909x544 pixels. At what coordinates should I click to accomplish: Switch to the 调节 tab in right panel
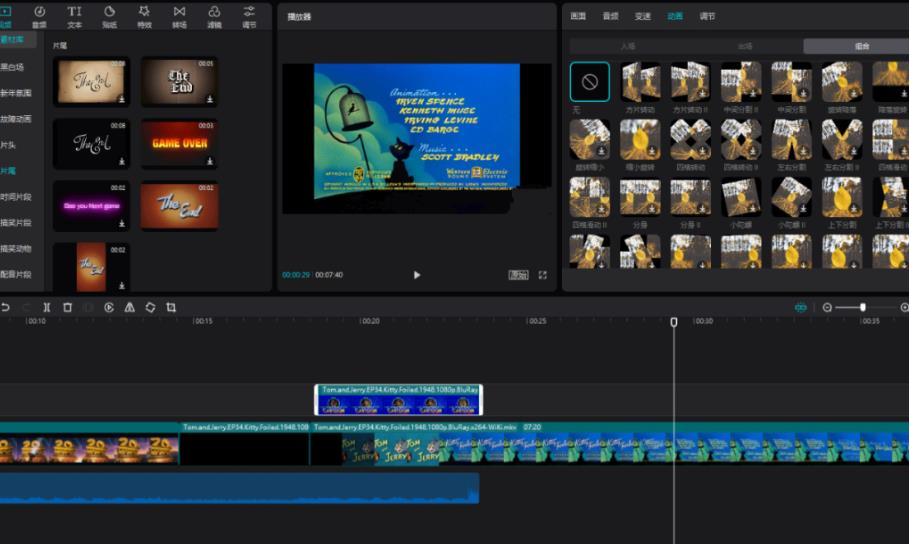coord(707,16)
